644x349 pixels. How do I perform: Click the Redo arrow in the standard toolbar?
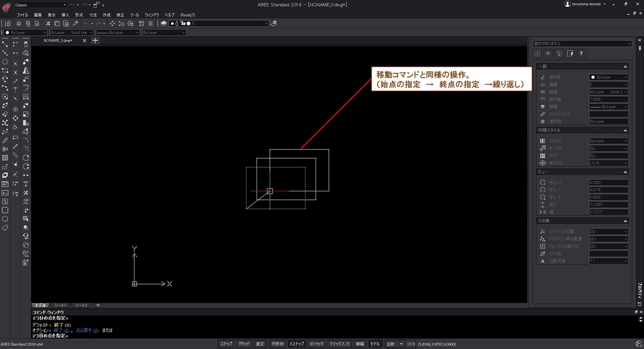[98, 24]
